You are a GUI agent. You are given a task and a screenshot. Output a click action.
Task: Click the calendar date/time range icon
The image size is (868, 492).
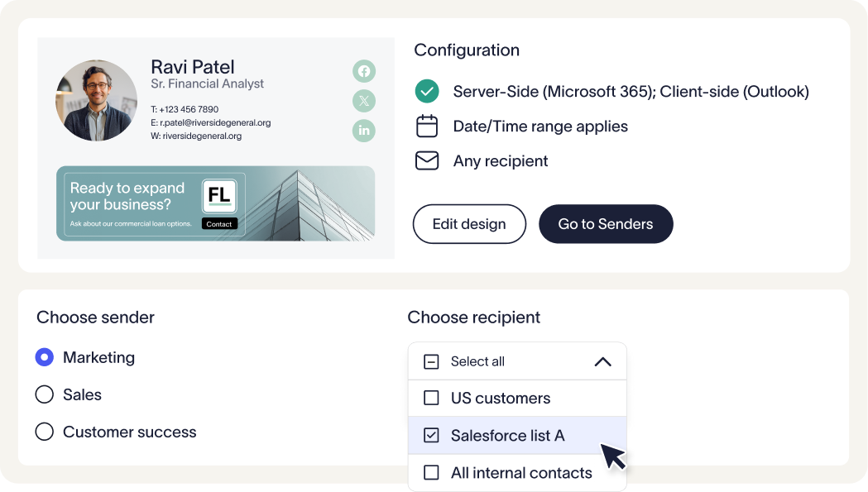[426, 127]
